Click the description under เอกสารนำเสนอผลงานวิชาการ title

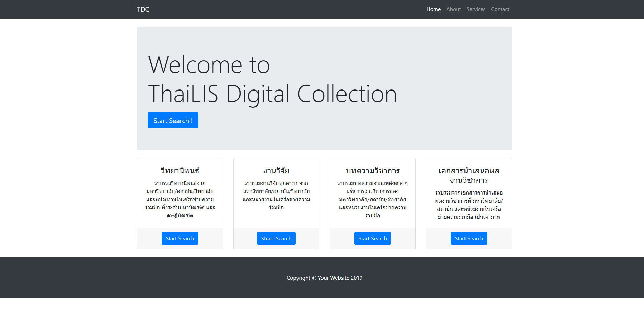(469, 205)
